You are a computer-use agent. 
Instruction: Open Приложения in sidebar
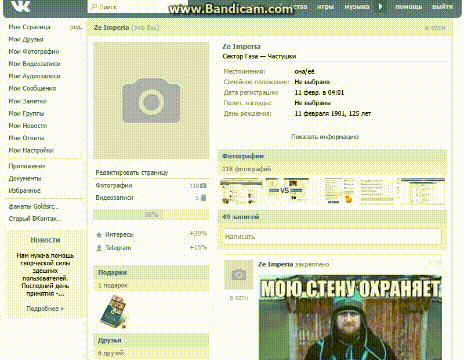pyautogui.click(x=27, y=166)
